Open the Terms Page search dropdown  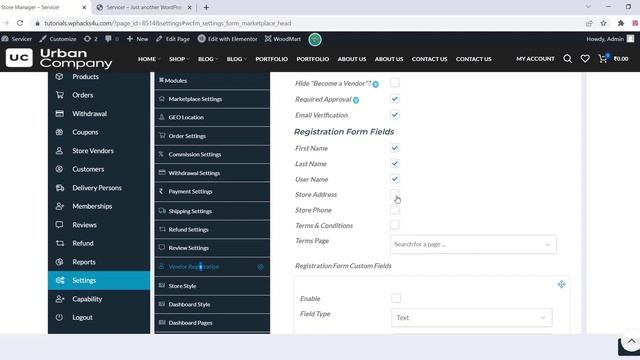coord(473,244)
